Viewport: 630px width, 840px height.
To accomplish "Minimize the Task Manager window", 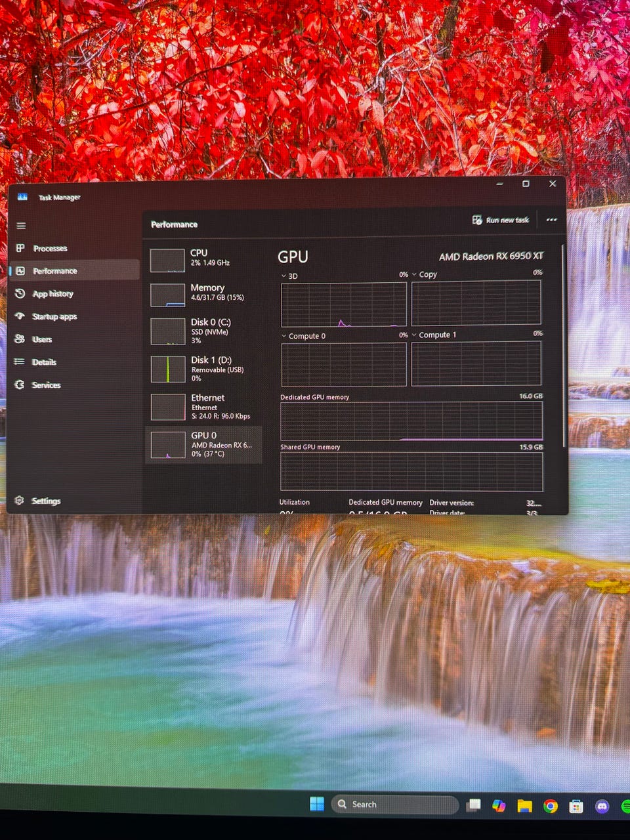I will coord(499,184).
